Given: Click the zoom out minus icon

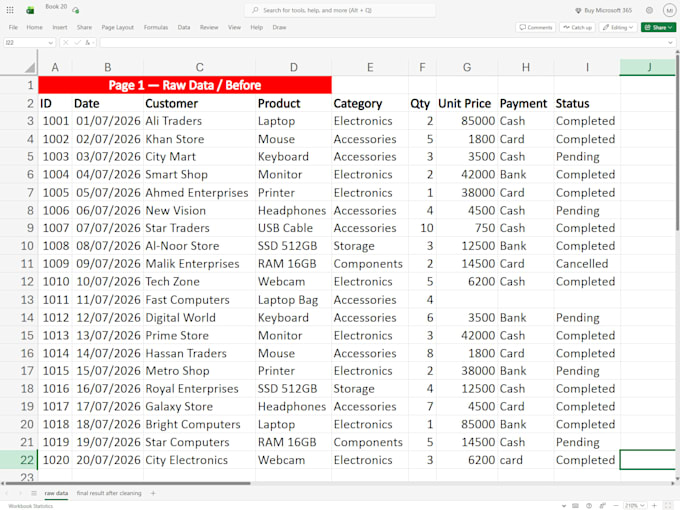Looking at the screenshot, I should click(x=615, y=506).
